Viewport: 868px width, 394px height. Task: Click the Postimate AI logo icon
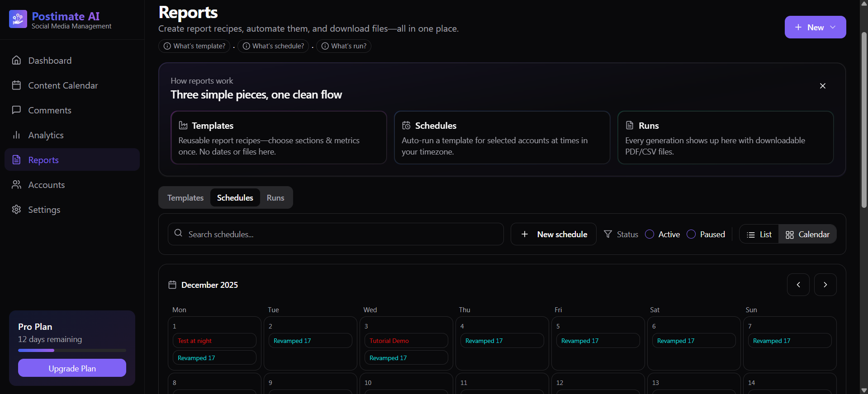coord(18,19)
